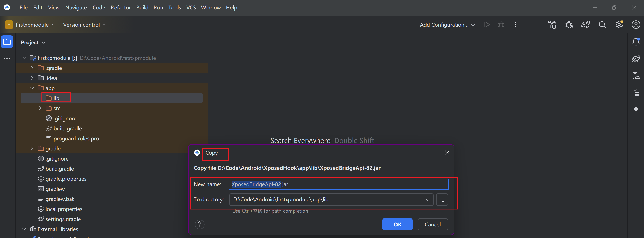This screenshot has width=644, height=238.
Task: Click OK in the Copy dialog
Action: coord(397,224)
